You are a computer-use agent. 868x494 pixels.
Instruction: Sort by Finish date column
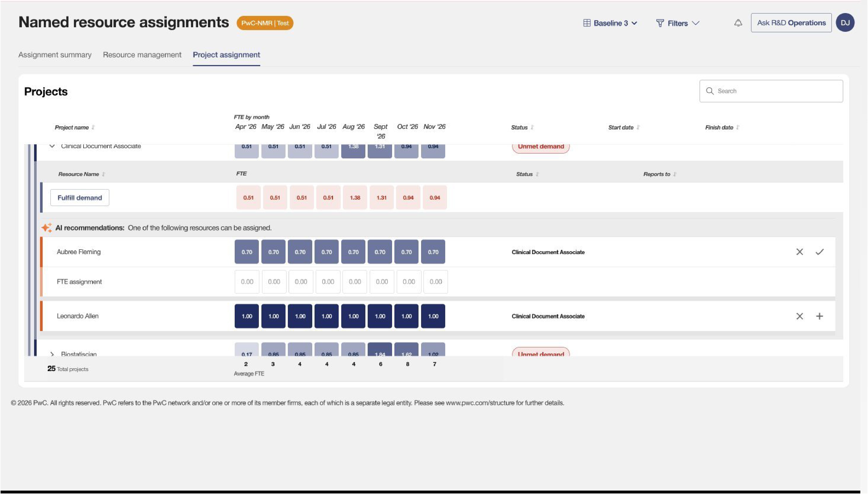[x=738, y=127]
